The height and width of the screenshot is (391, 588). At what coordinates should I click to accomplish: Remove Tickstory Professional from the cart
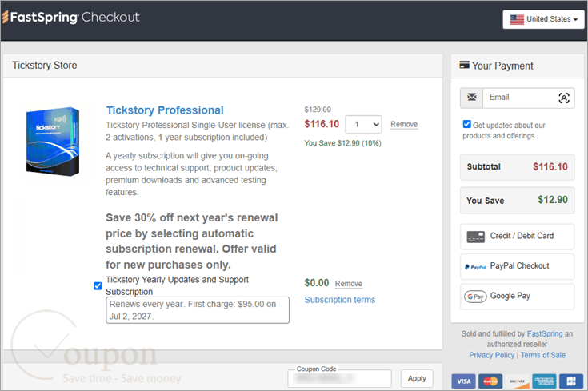coord(404,124)
